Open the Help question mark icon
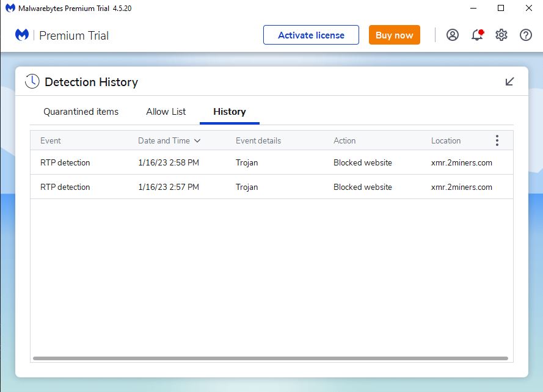 (526, 35)
